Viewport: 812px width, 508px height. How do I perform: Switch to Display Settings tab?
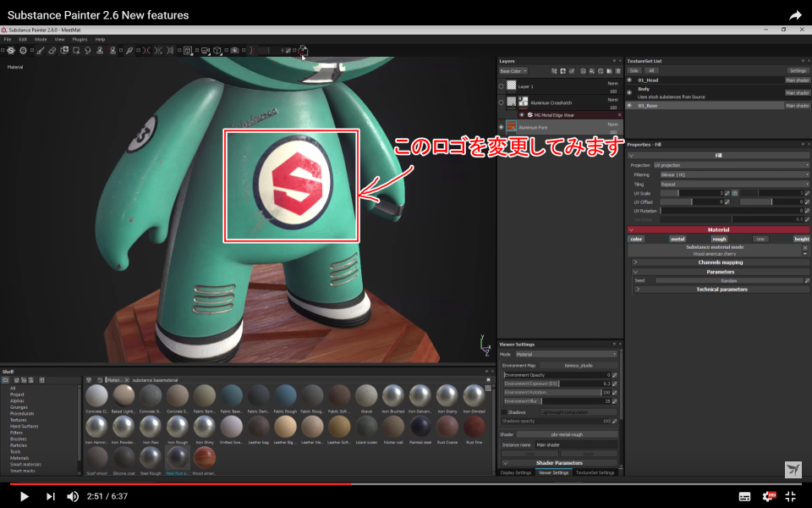[x=516, y=472]
